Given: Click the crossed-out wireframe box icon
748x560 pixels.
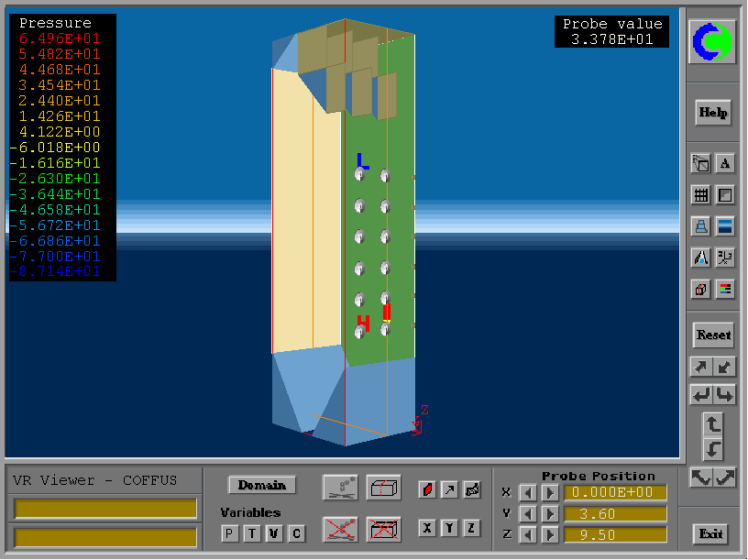Looking at the screenshot, I should pyautogui.click(x=383, y=529).
